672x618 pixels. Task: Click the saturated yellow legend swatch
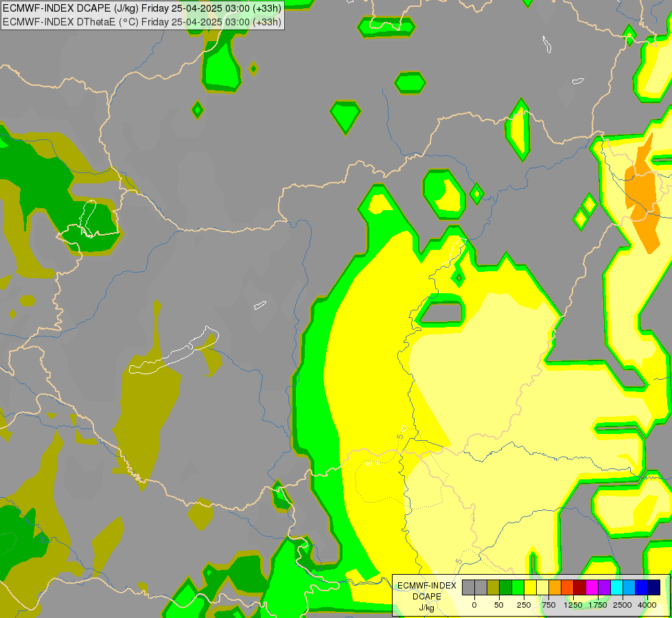click(530, 587)
